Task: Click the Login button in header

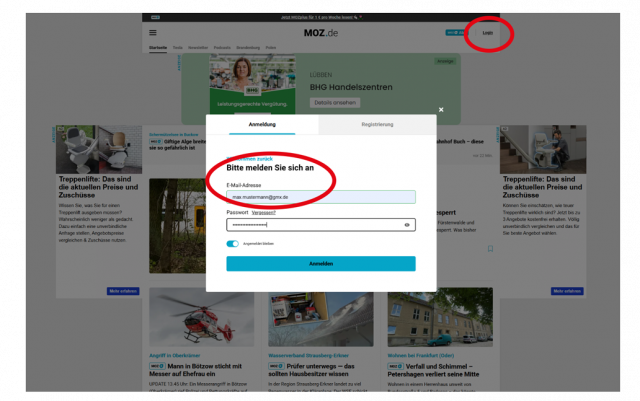Action: coord(487,33)
